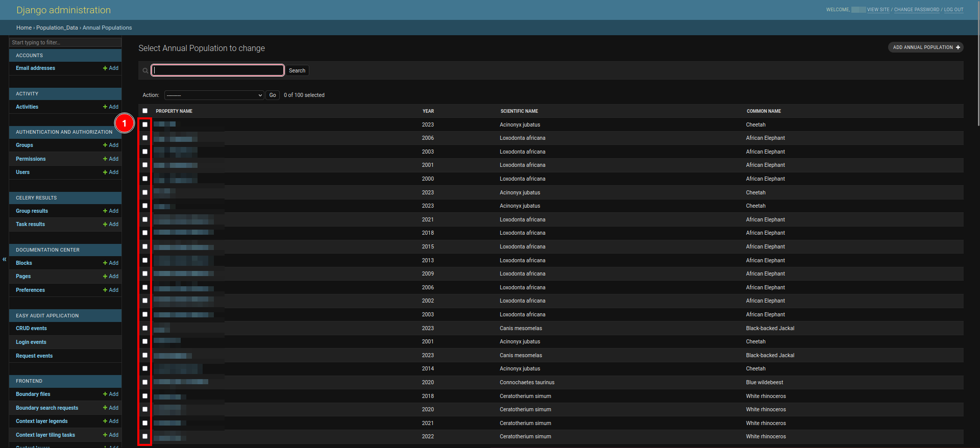Screen dimensions: 980x448
Task: Open the Login events link
Action: point(31,342)
